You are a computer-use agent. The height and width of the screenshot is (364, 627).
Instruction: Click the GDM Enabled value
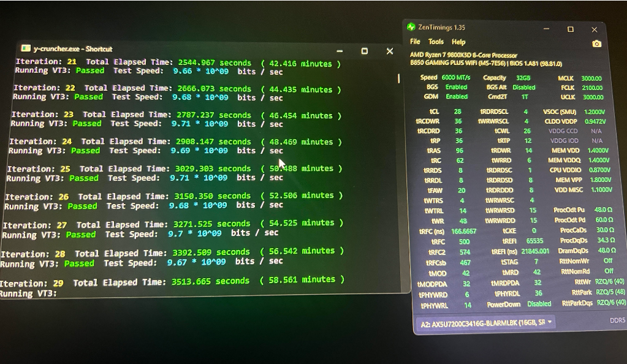[x=457, y=97]
